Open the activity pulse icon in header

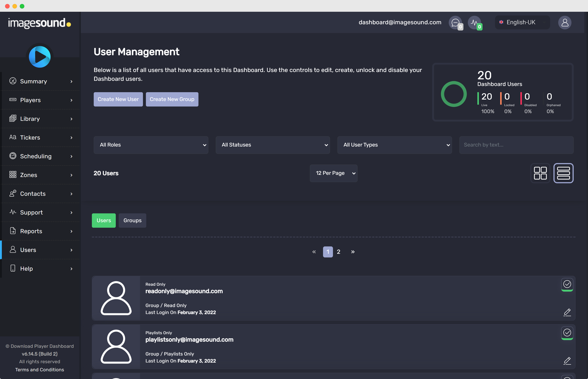[474, 23]
